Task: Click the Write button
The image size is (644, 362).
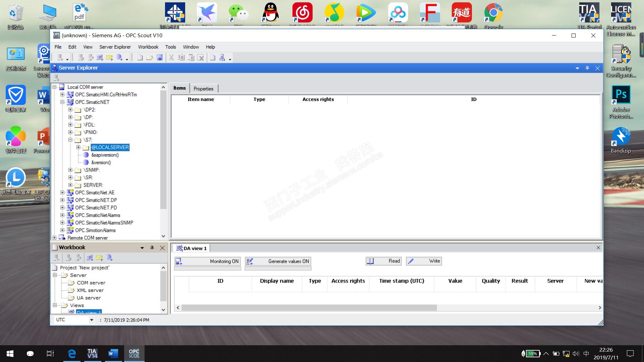Action: coord(424,261)
